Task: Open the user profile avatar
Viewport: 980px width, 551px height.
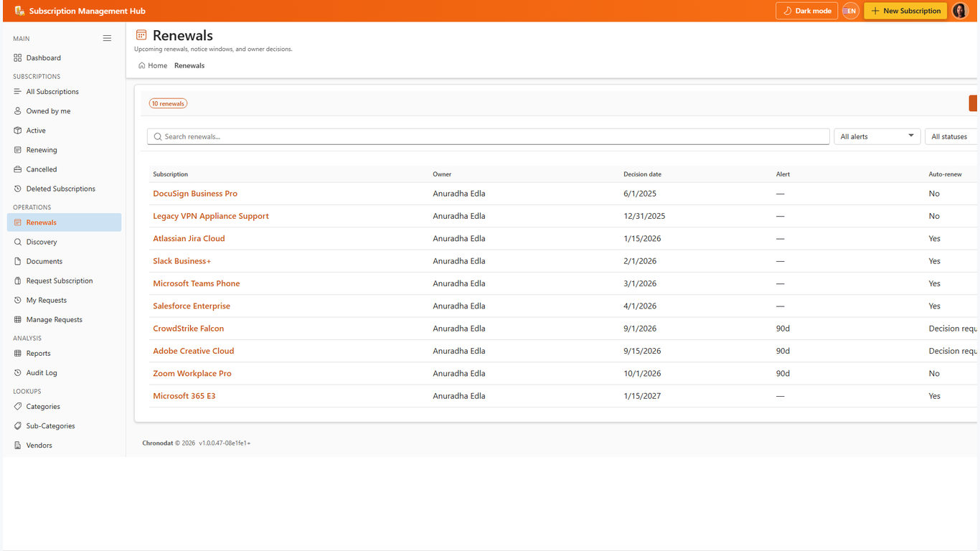Action: pyautogui.click(x=960, y=11)
